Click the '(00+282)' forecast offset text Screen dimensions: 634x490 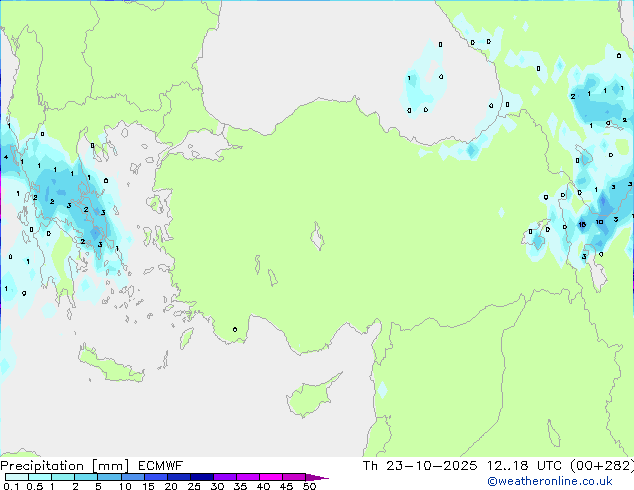click(x=602, y=466)
